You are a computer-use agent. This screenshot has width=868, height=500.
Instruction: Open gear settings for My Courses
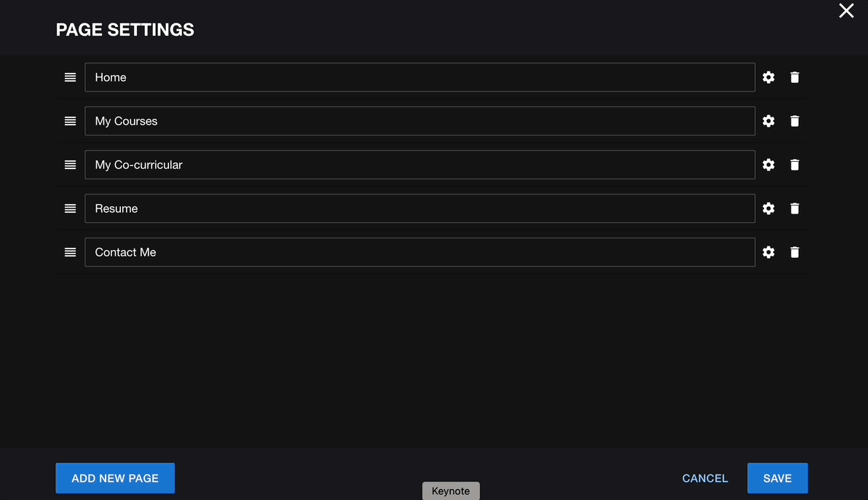pyautogui.click(x=768, y=121)
